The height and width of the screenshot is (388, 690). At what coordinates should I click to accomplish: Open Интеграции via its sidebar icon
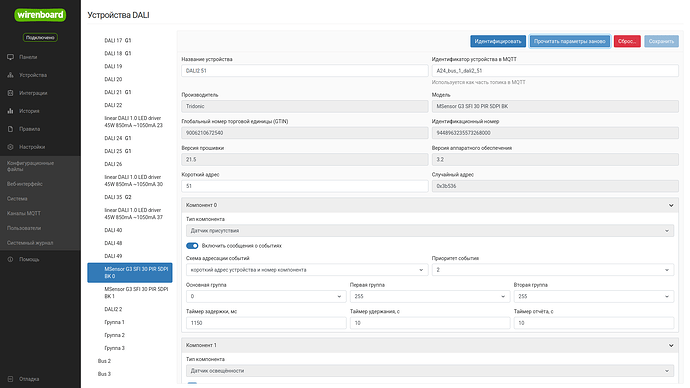[x=11, y=93]
